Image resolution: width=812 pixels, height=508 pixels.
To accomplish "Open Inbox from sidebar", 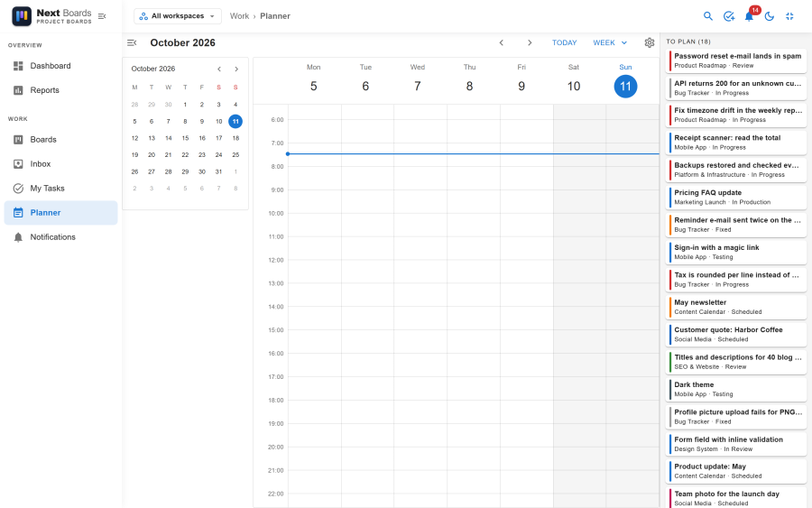I will coord(61,163).
